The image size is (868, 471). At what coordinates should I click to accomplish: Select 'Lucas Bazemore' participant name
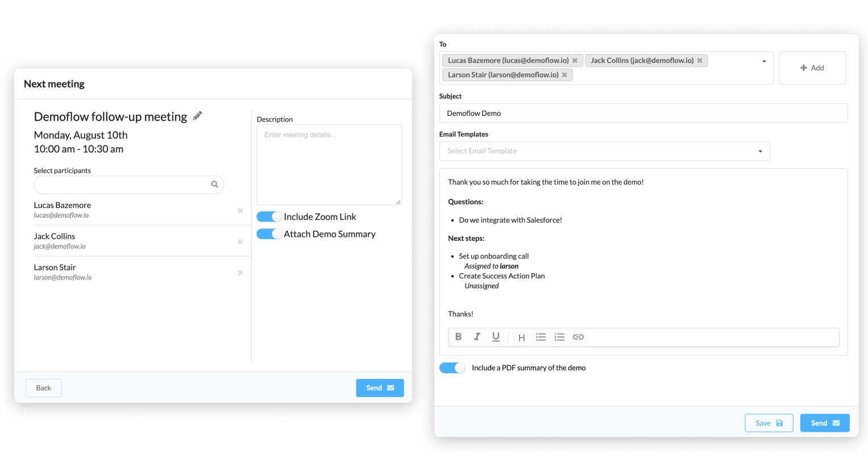tap(63, 205)
